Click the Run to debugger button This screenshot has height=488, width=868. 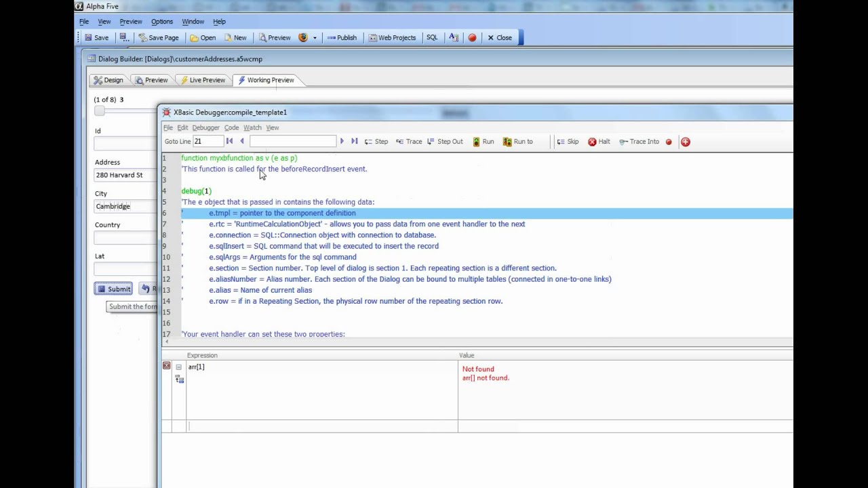[x=518, y=142]
